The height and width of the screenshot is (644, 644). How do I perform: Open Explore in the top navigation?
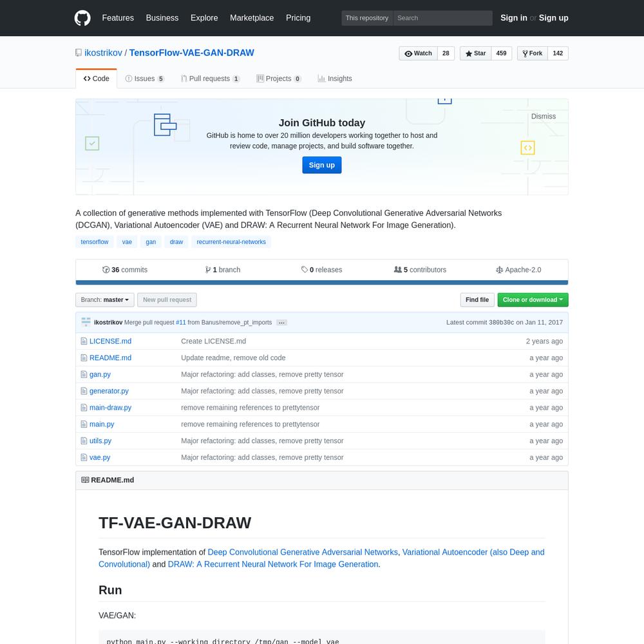point(204,18)
